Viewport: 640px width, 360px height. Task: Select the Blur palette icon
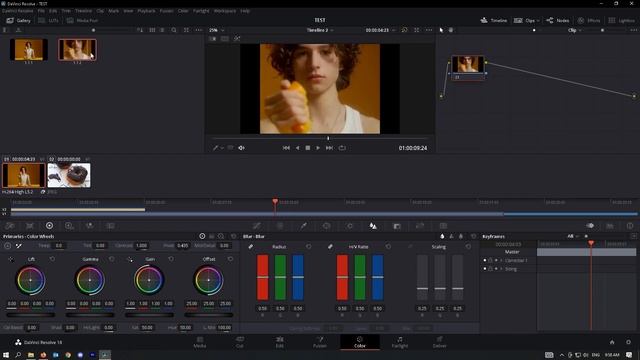click(x=373, y=226)
